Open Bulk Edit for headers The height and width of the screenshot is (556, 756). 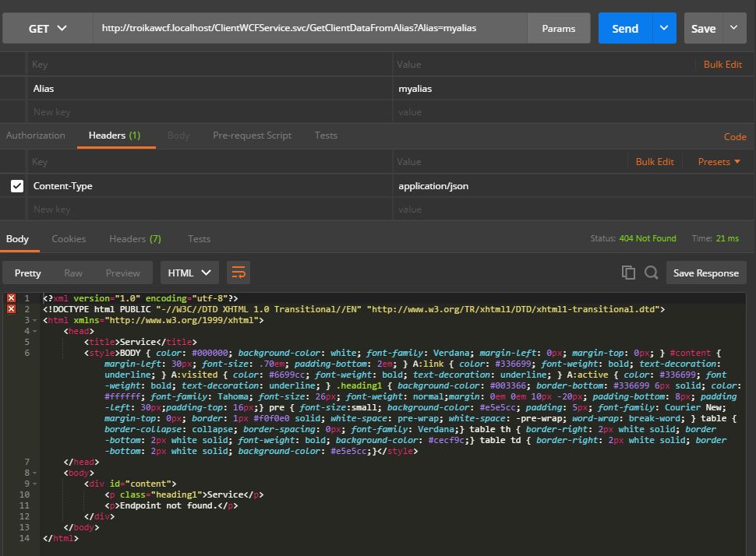coord(654,162)
